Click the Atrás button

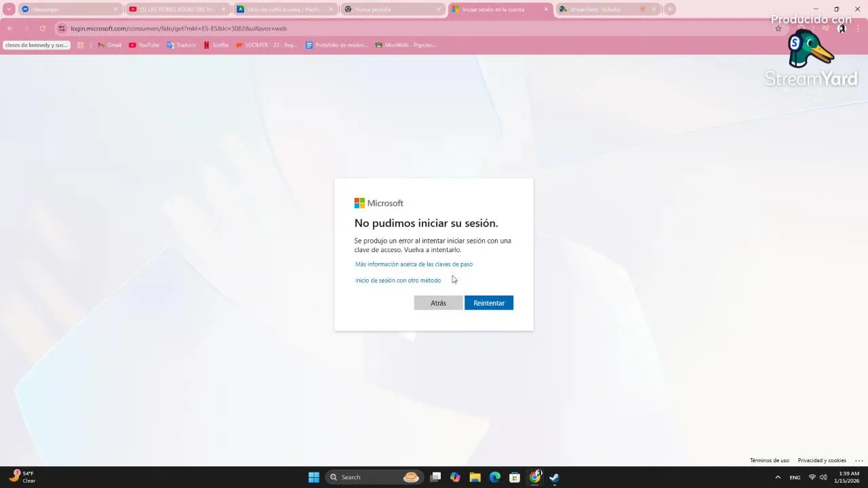438,303
